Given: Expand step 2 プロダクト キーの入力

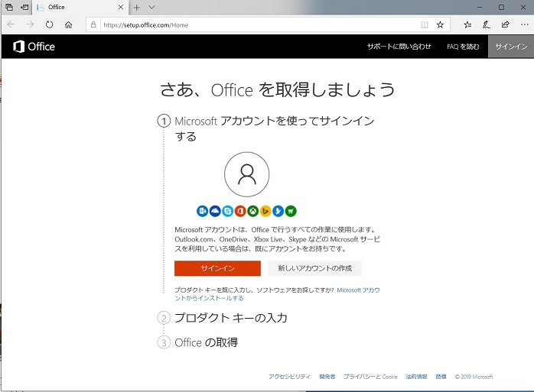Looking at the screenshot, I should (x=230, y=318).
